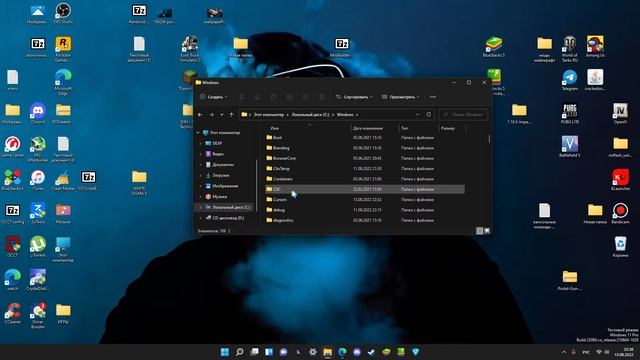Switch to details view icon in status bar

pyautogui.click(x=480, y=231)
